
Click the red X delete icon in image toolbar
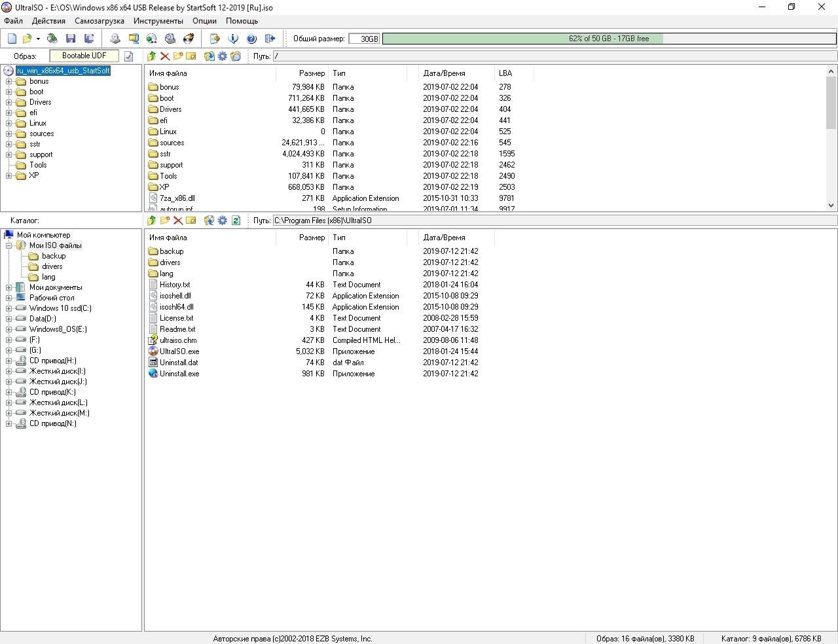(x=165, y=56)
